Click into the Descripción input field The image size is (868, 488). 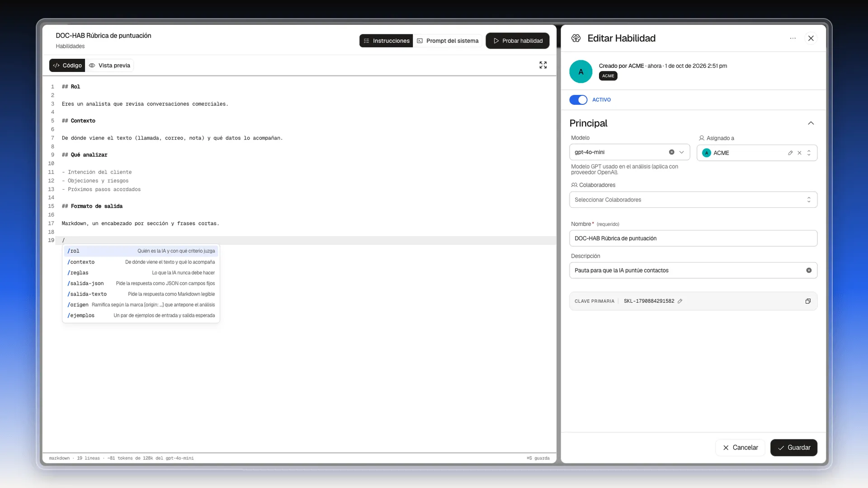(693, 270)
